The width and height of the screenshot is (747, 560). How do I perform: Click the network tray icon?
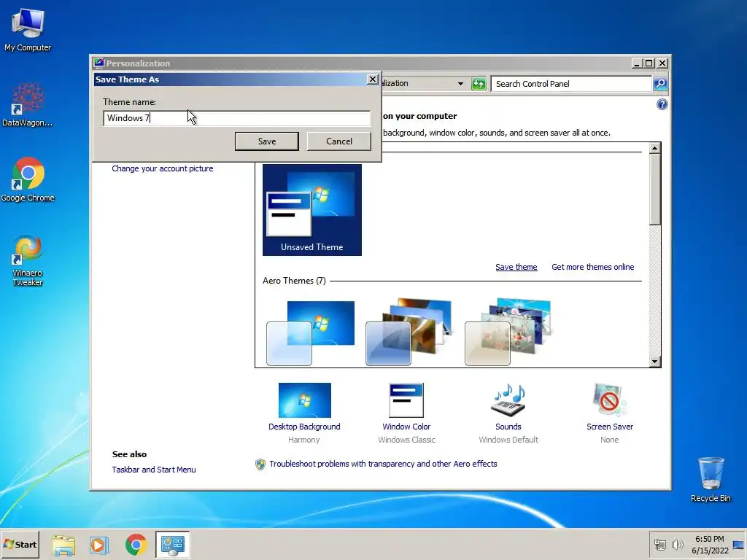tap(659, 544)
